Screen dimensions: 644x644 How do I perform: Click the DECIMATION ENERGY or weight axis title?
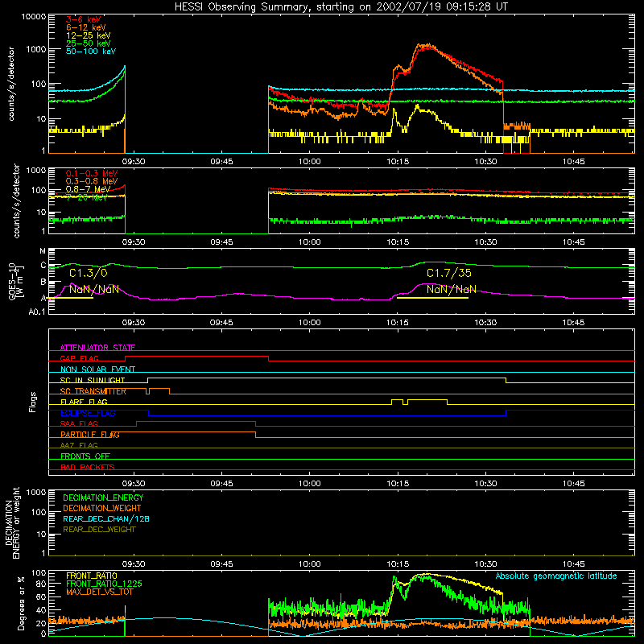pos(12,522)
